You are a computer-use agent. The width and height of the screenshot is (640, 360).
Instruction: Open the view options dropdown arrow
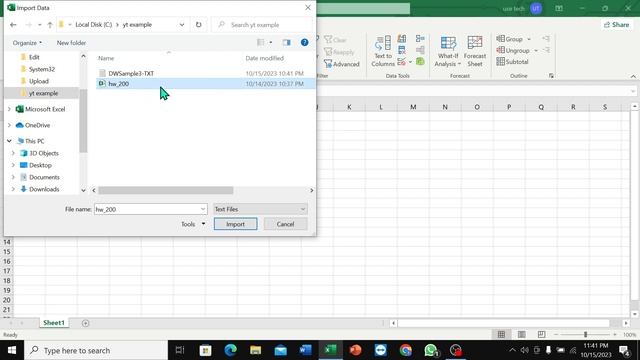[271, 42]
